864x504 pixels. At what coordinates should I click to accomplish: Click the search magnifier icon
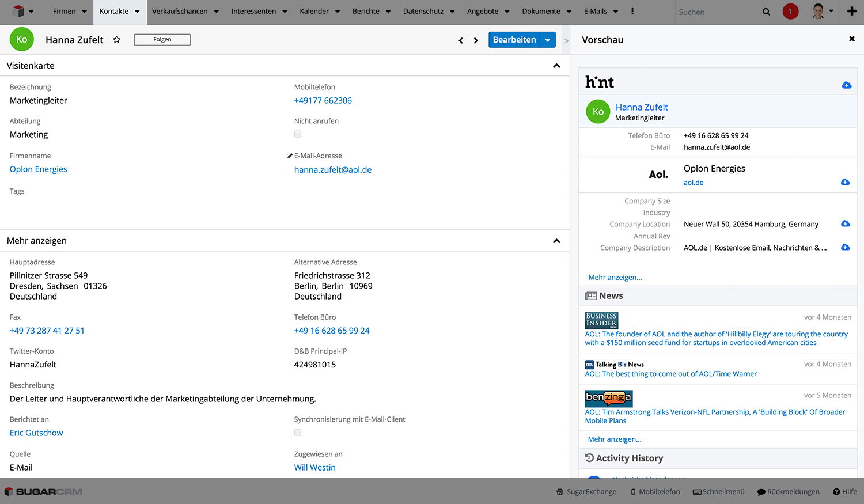[x=766, y=12]
